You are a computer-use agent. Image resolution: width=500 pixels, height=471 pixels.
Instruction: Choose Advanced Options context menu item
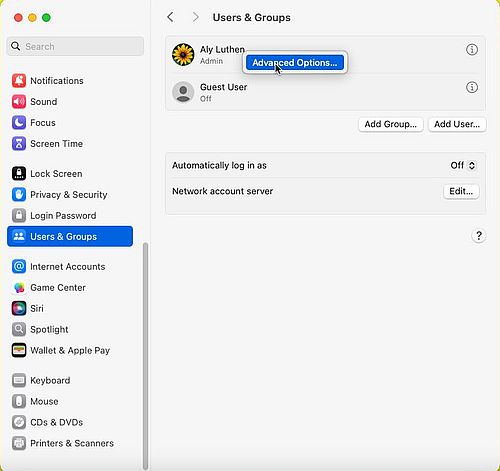pos(295,63)
